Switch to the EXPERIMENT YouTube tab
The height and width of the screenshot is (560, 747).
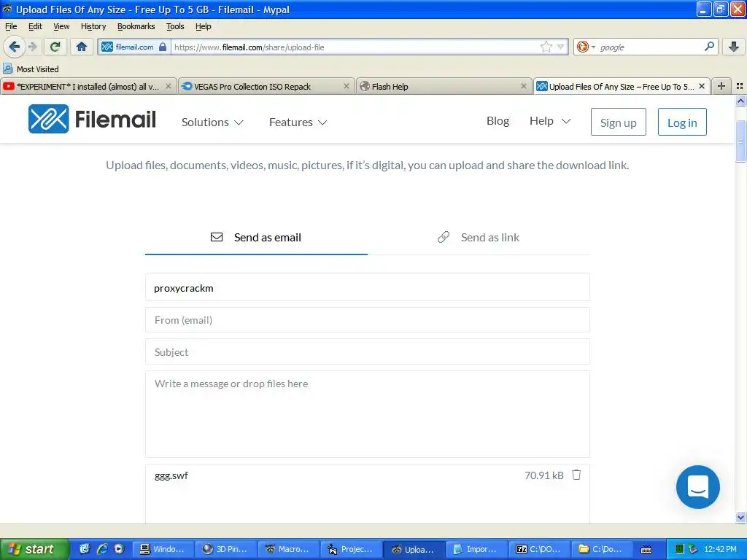pos(88,86)
